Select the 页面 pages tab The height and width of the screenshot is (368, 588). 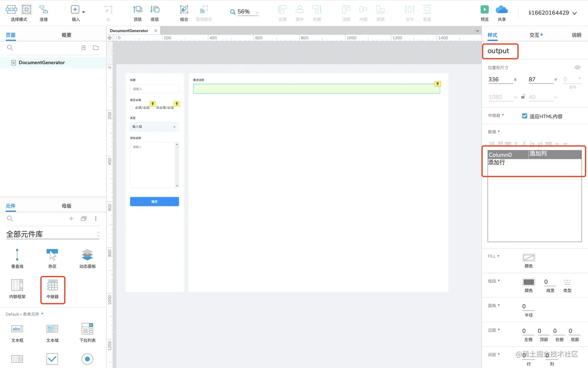point(10,35)
